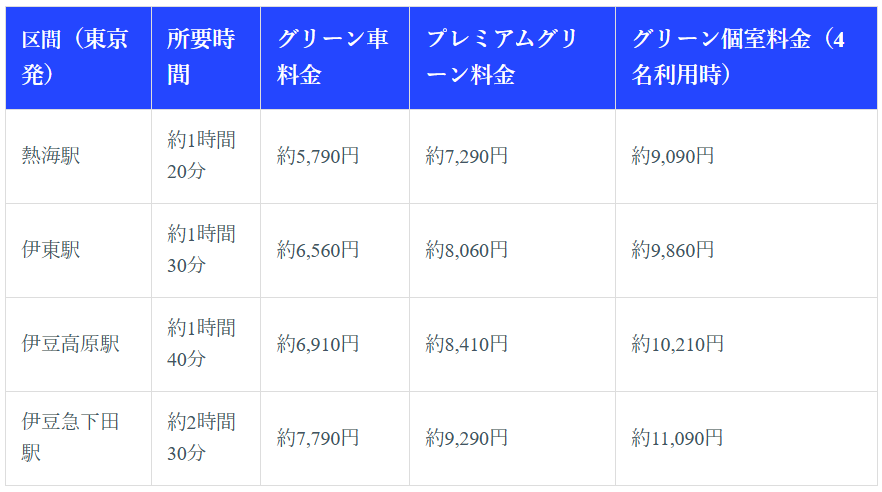882x492 pixels.
Task: Click the 約9,290円 premium green fare
Action: (467, 438)
